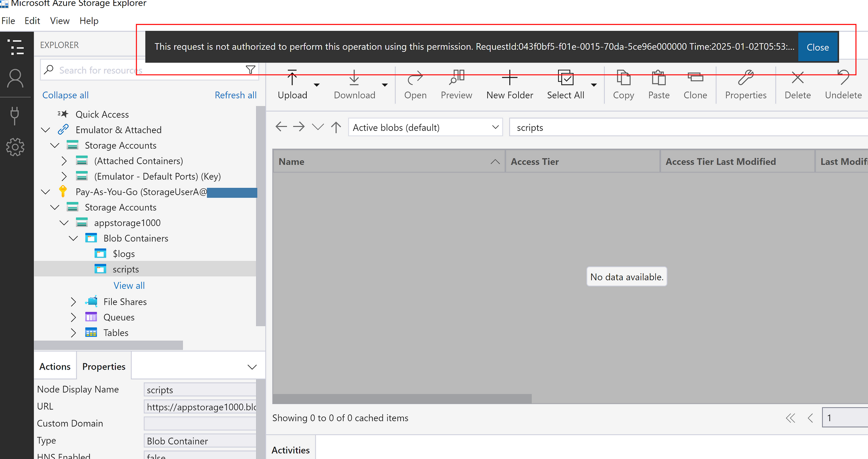Open the File menu
The image size is (868, 459).
point(8,21)
